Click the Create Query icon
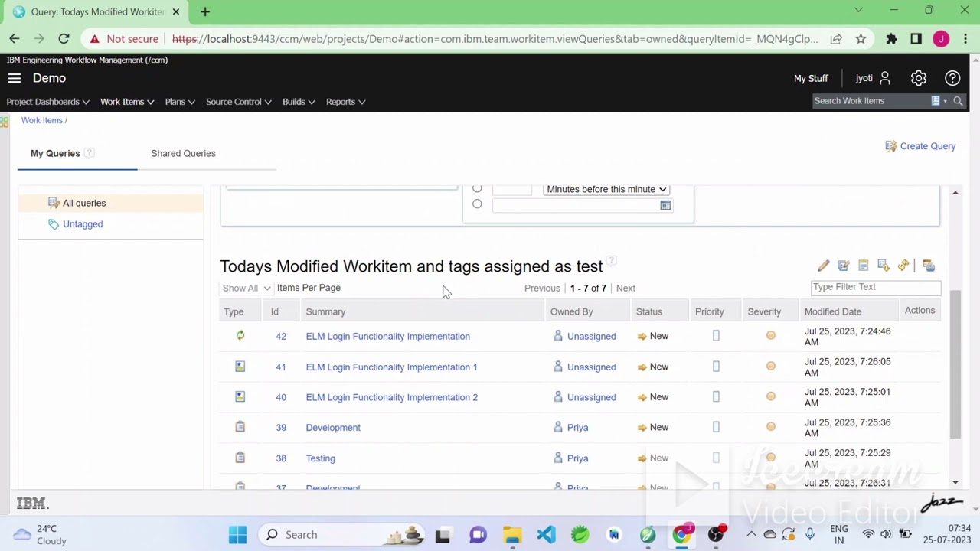Image resolution: width=980 pixels, height=551 pixels. [890, 146]
